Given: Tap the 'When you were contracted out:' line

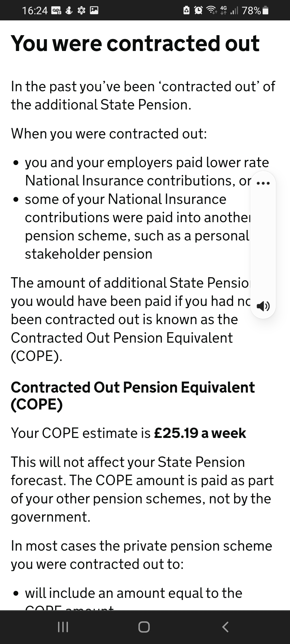Looking at the screenshot, I should [109, 133].
